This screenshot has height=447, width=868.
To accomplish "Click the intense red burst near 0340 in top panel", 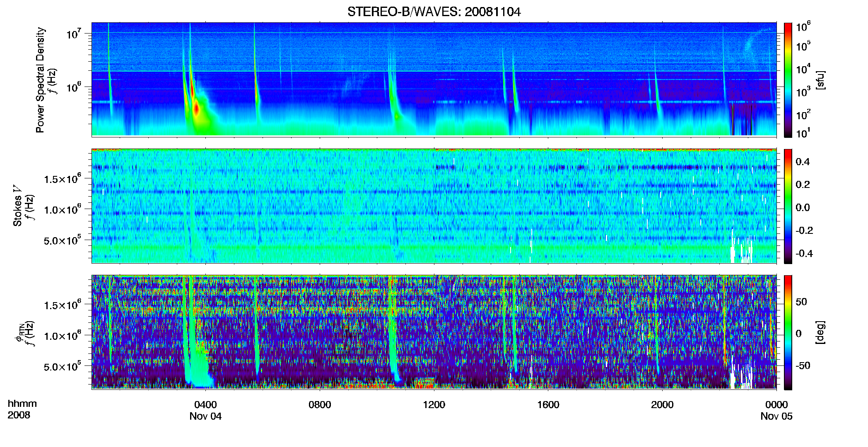I will [x=196, y=109].
